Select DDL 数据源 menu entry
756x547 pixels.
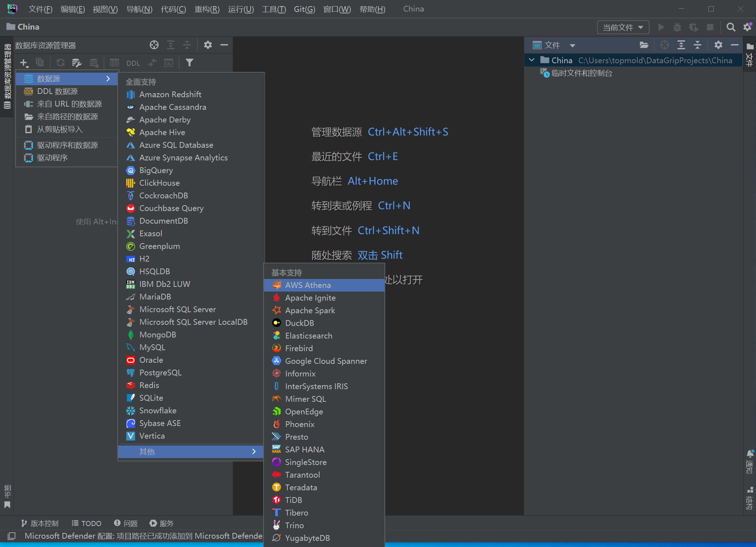click(x=67, y=91)
